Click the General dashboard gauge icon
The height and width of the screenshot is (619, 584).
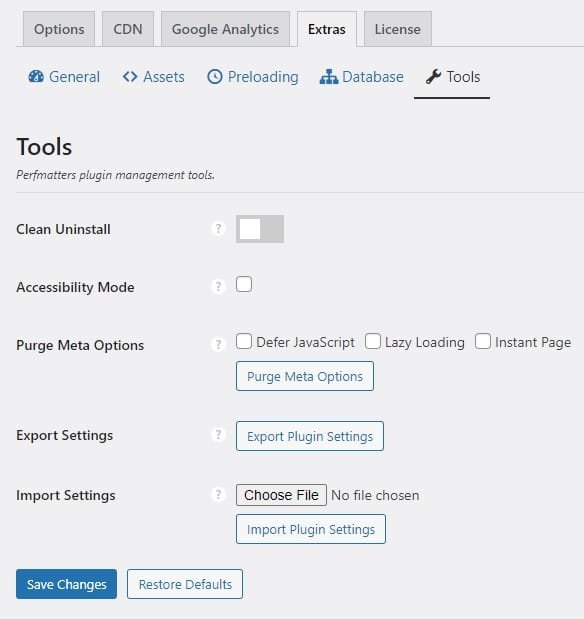tap(36, 77)
